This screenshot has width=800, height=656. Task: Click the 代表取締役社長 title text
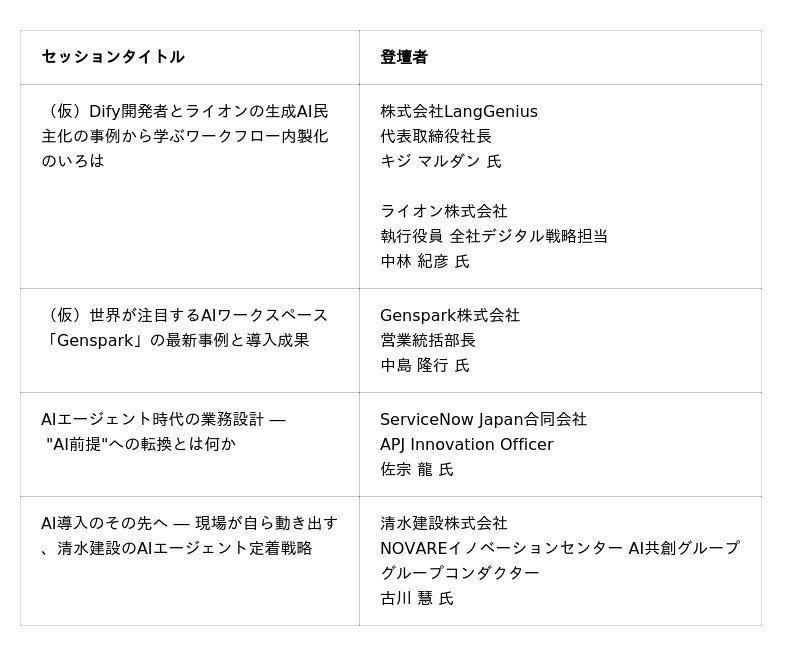(x=436, y=136)
